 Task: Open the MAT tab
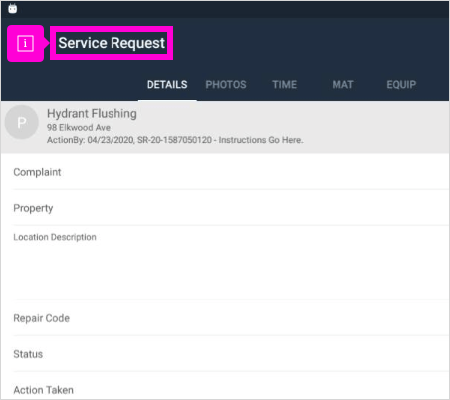343,85
